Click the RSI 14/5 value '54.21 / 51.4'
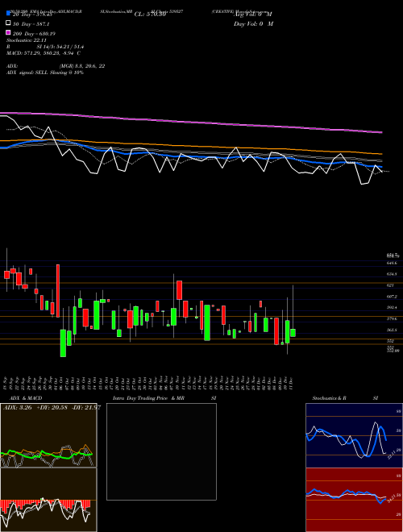The height and width of the screenshot is (532, 403). (70, 47)
